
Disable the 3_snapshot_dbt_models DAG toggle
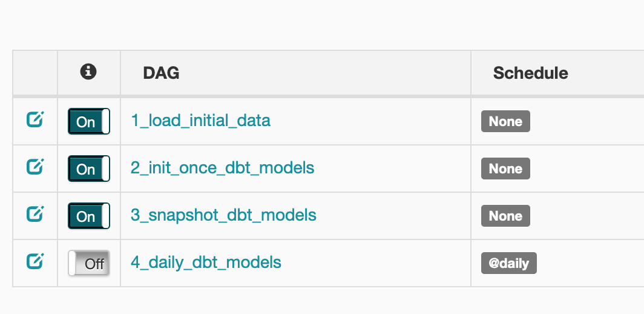(x=89, y=216)
